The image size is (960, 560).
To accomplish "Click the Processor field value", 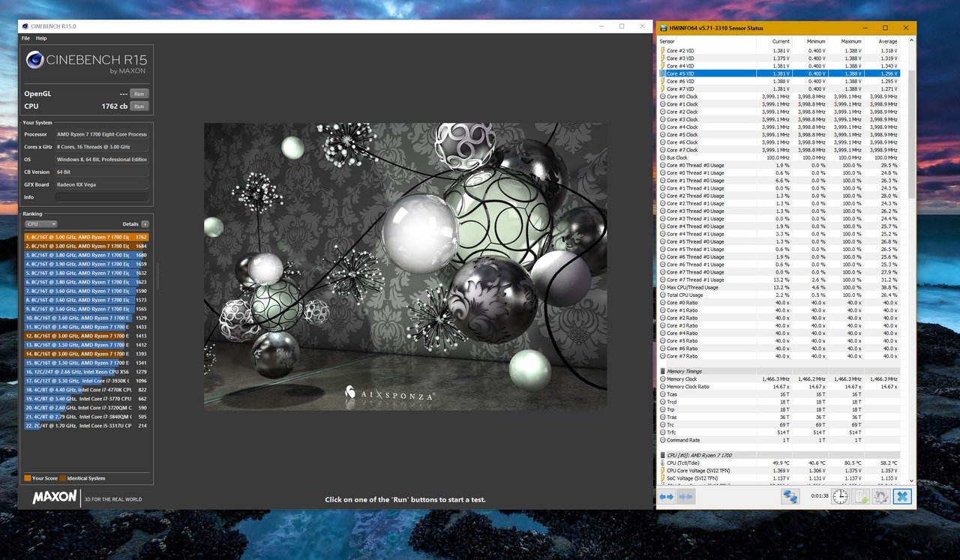I will tap(101, 134).
